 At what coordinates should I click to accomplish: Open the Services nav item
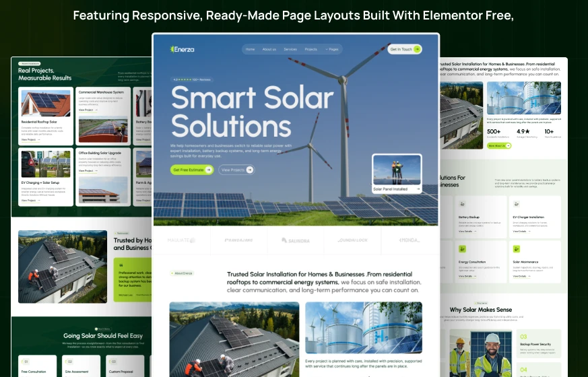click(290, 49)
